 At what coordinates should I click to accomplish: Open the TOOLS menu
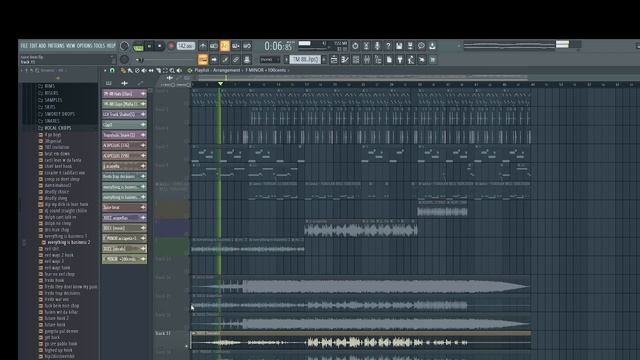tap(100, 46)
